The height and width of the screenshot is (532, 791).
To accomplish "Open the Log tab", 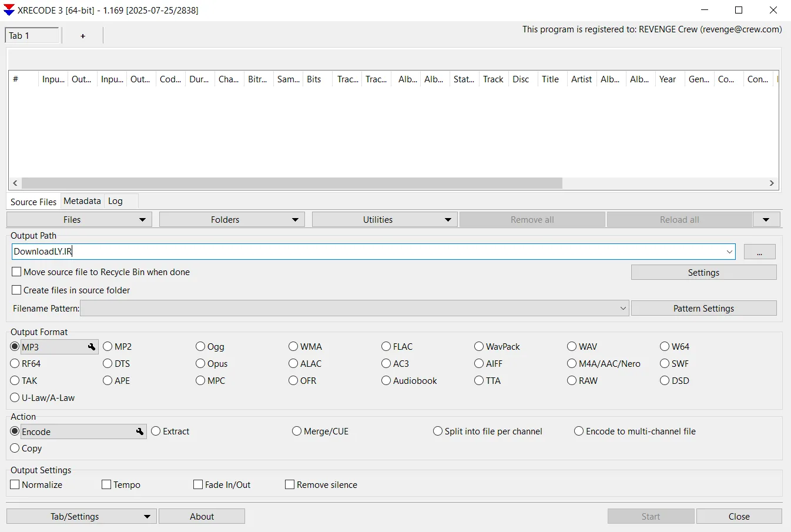I will pos(115,201).
